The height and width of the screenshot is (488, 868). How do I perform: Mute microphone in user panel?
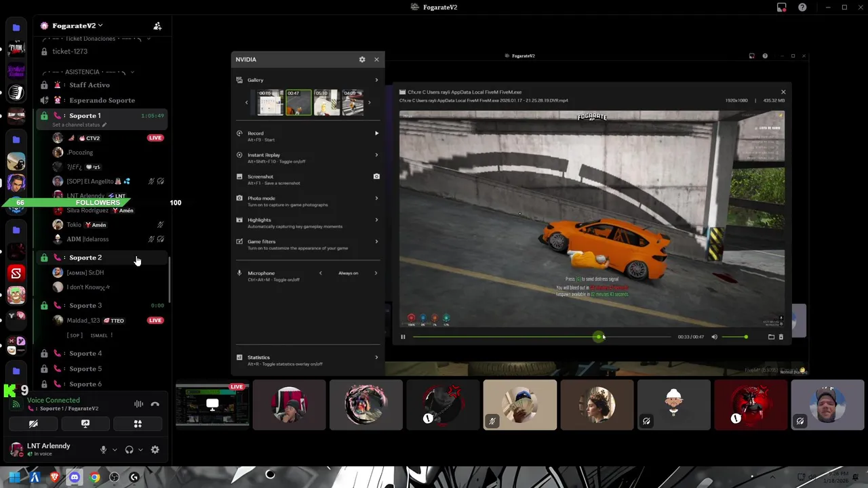(104, 449)
